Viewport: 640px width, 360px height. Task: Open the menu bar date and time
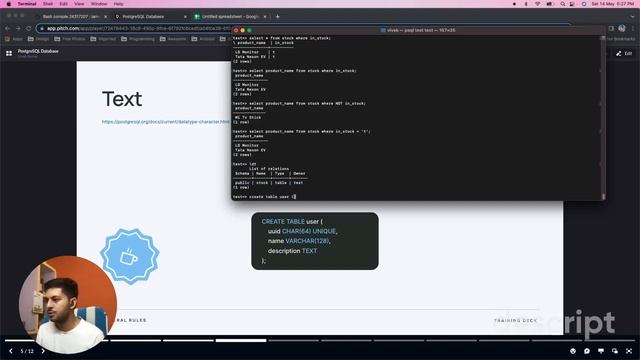[x=613, y=4]
